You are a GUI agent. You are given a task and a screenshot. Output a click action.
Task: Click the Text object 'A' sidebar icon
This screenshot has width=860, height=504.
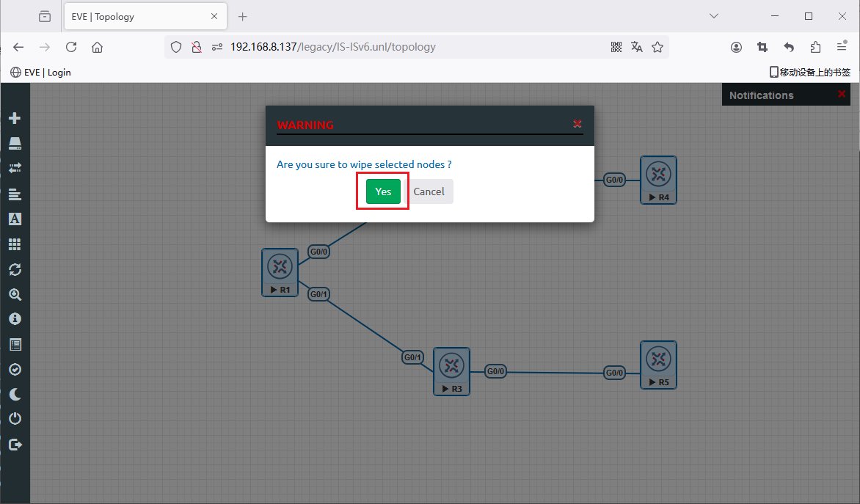pos(15,219)
